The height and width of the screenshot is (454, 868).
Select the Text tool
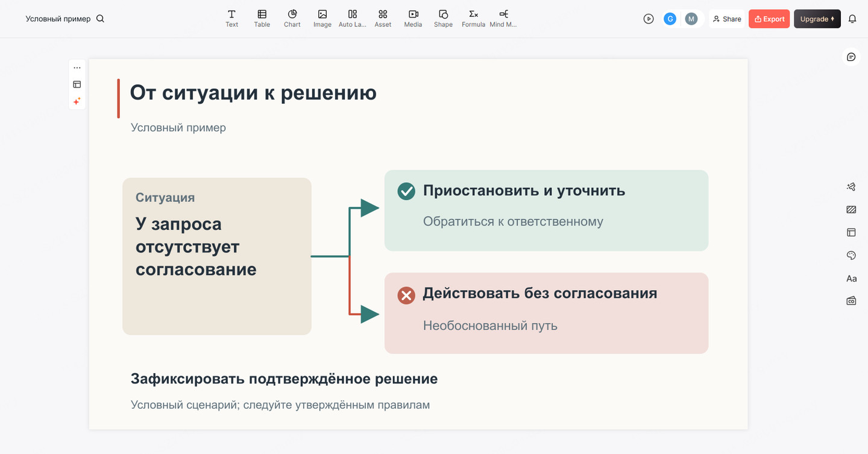pos(231,18)
